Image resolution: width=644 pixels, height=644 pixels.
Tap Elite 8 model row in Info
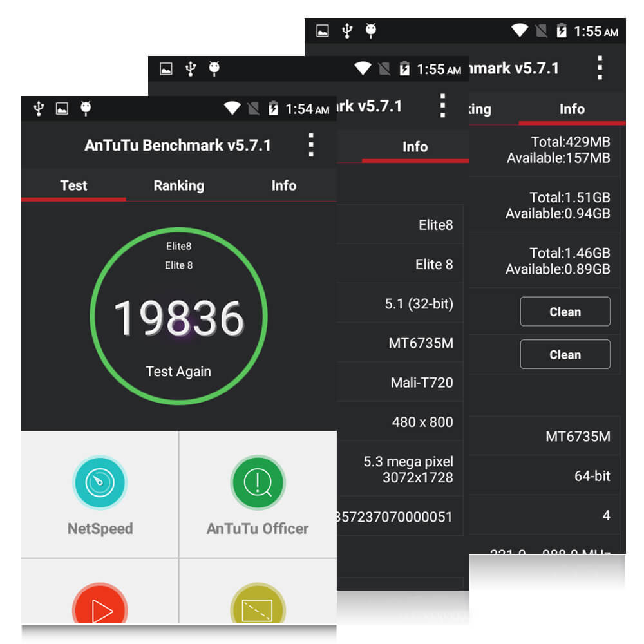(x=400, y=264)
